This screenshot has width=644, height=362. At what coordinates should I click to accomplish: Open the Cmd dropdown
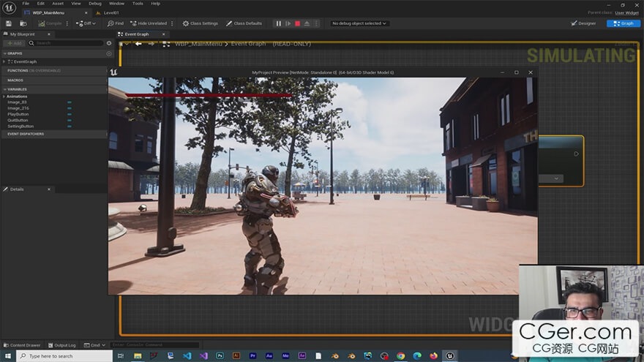coord(94,345)
